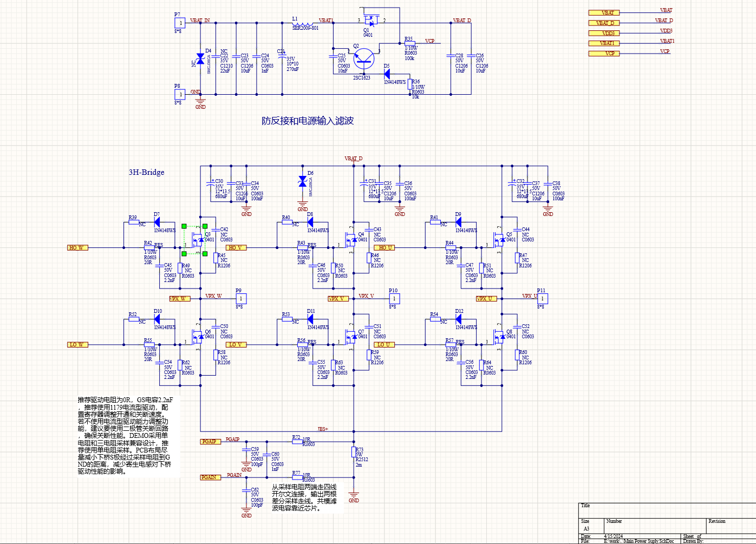Select the D5 diode symbol
This screenshot has width=756, height=544.
point(387,74)
